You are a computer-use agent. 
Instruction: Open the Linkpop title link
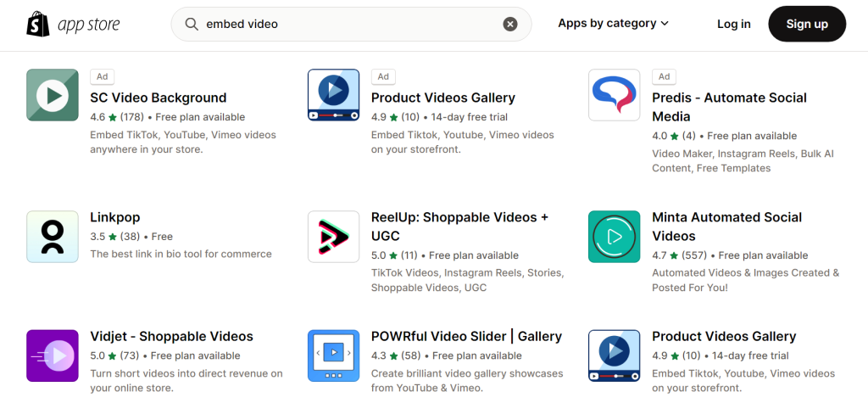tap(115, 217)
